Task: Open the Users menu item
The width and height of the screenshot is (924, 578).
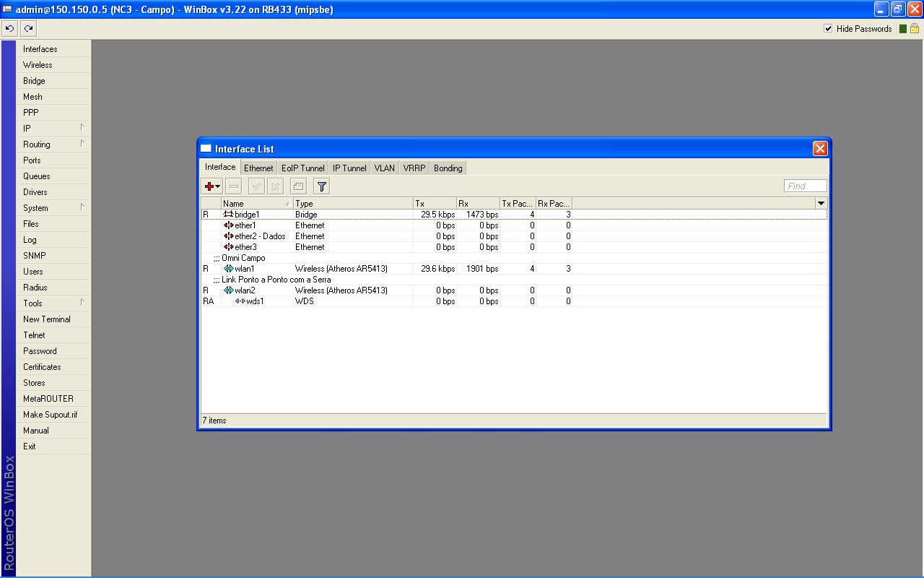Action: point(54,272)
